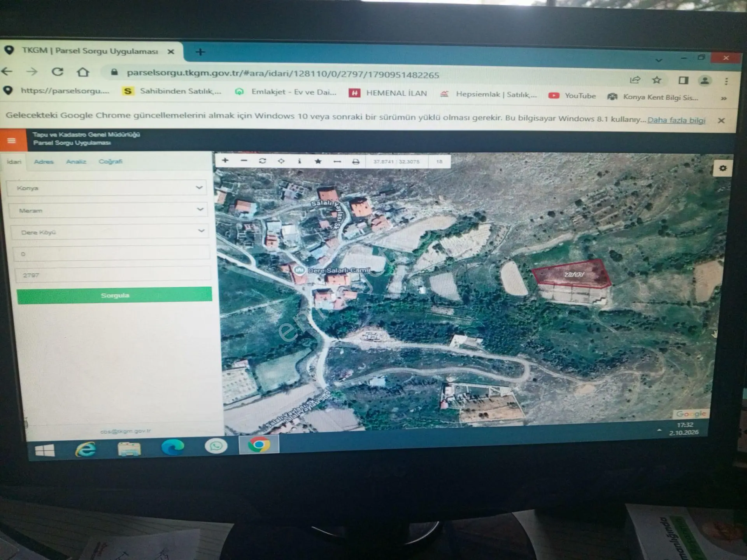Open the map settings gear
Screen dimensions: 747x560
pyautogui.click(x=723, y=168)
